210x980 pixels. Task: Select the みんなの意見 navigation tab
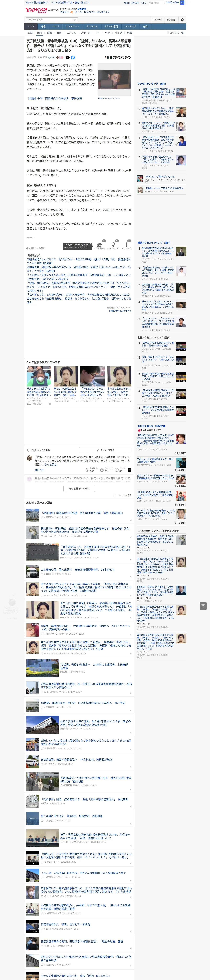tap(111, 27)
